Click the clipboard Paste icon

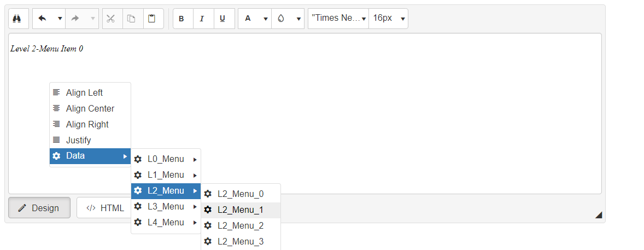[152, 19]
